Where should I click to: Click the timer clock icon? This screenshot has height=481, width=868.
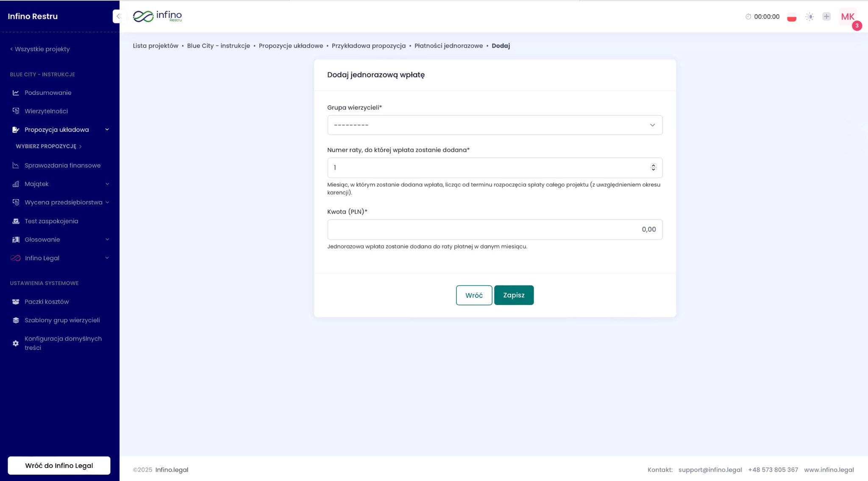(748, 17)
